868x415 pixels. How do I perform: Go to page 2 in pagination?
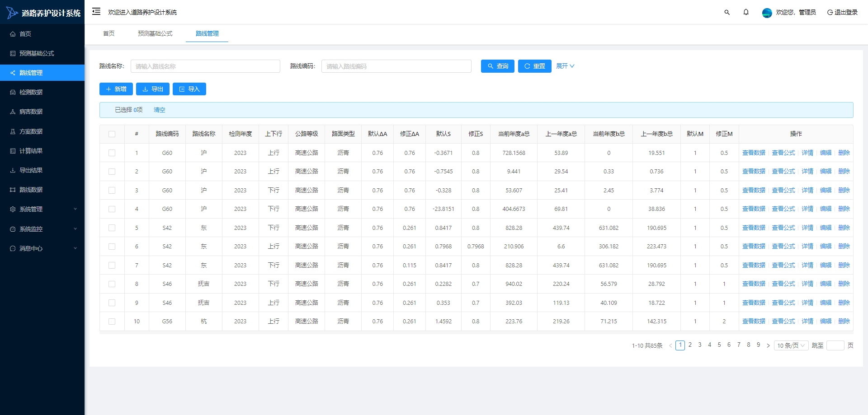[x=690, y=345]
